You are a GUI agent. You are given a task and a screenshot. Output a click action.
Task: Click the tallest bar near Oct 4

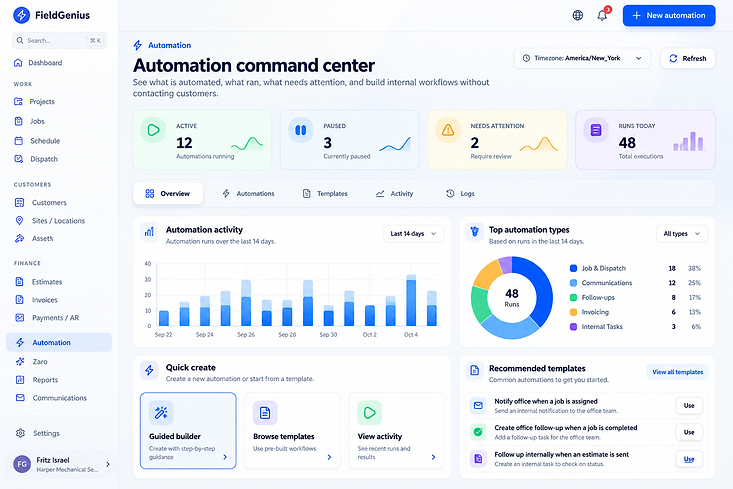(411, 300)
